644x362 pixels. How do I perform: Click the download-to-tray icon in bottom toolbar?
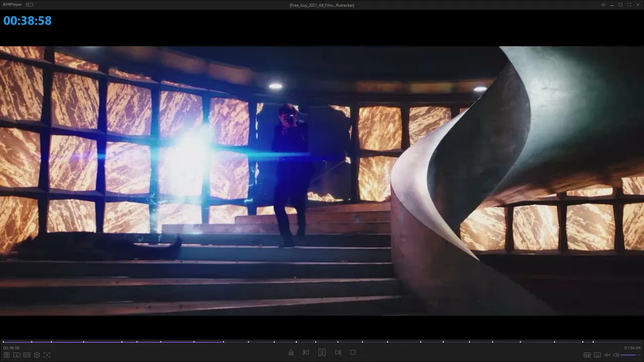tap(17, 355)
